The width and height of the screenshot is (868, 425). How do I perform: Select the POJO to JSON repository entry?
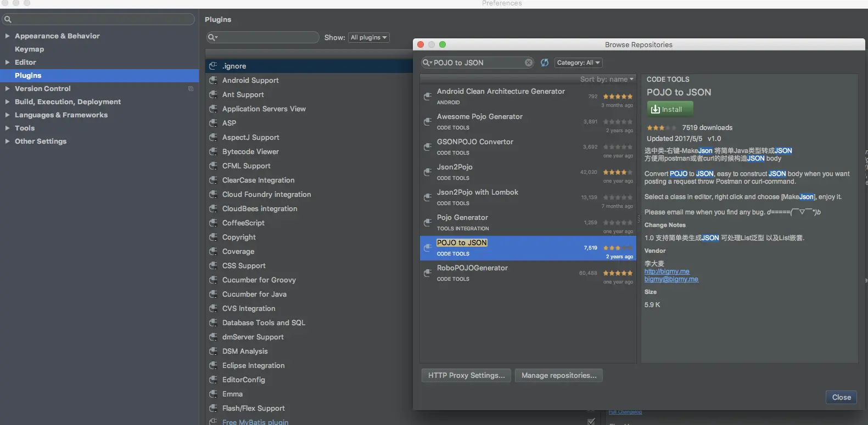pos(528,248)
